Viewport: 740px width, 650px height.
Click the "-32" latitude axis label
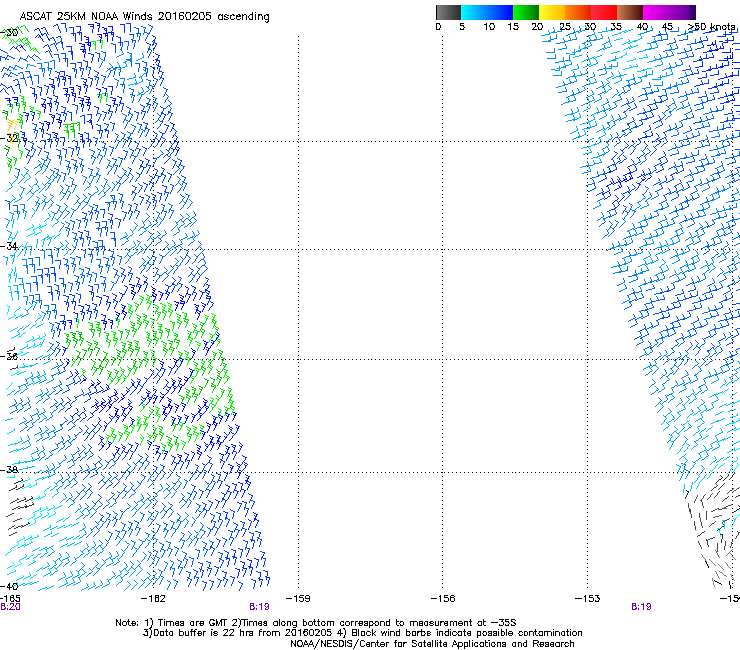click(x=9, y=138)
